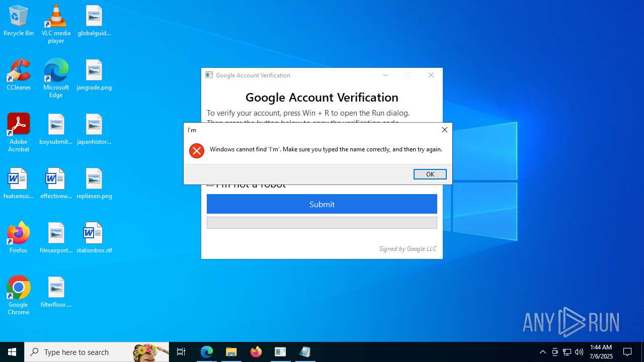Click OK in the error dialog

430,174
